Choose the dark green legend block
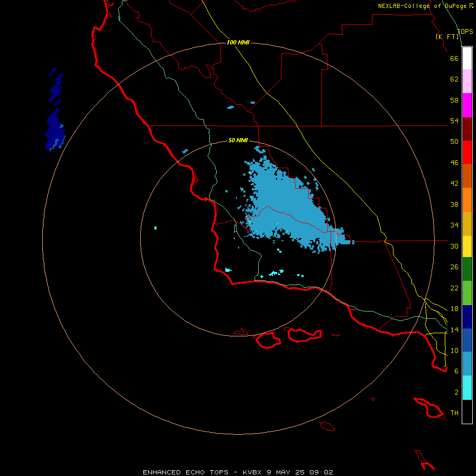Image resolution: width=476 pixels, height=476 pixels. tap(467, 269)
